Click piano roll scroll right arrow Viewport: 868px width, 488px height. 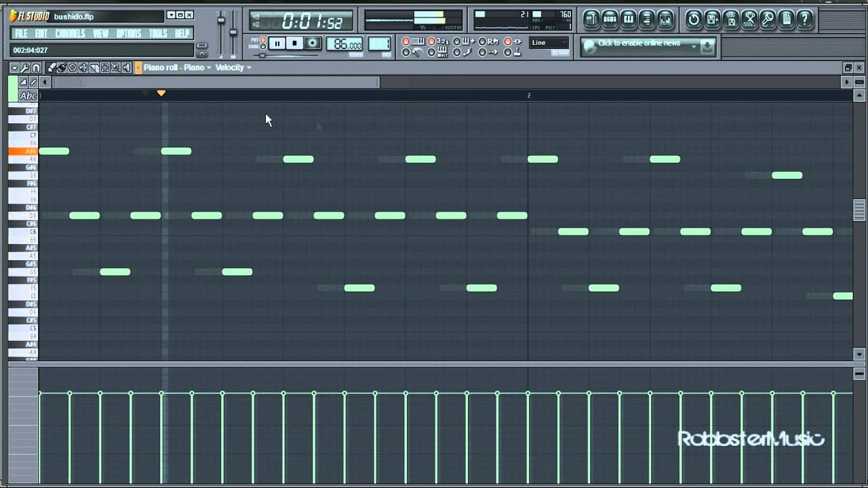(x=846, y=82)
